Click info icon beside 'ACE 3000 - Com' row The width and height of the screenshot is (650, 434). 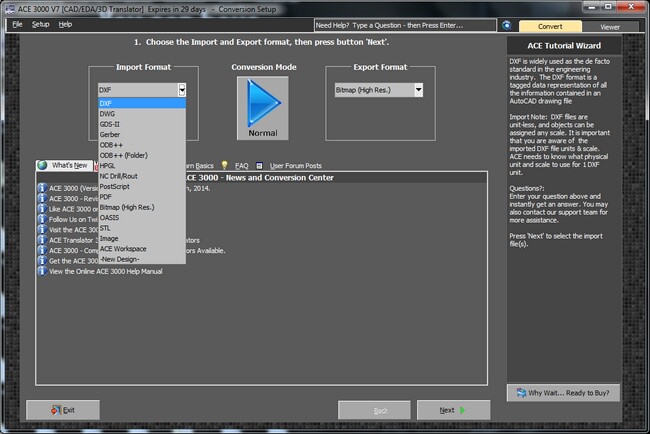[42, 250]
